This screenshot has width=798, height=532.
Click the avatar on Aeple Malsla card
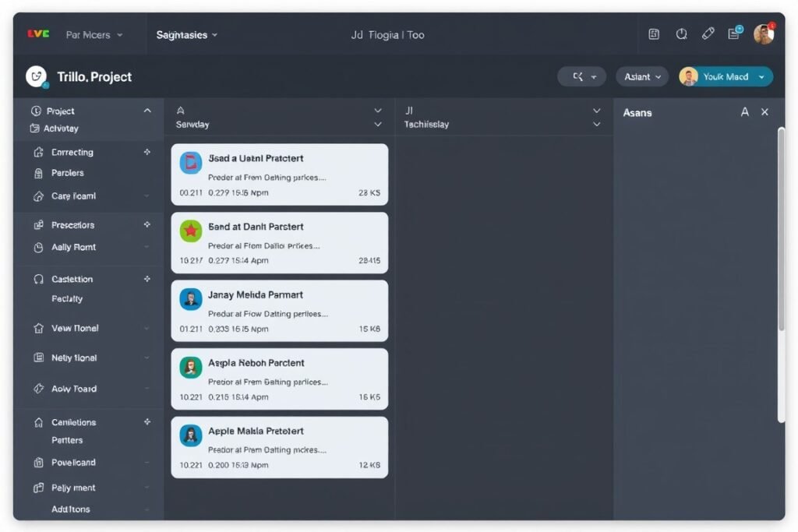[191, 435]
